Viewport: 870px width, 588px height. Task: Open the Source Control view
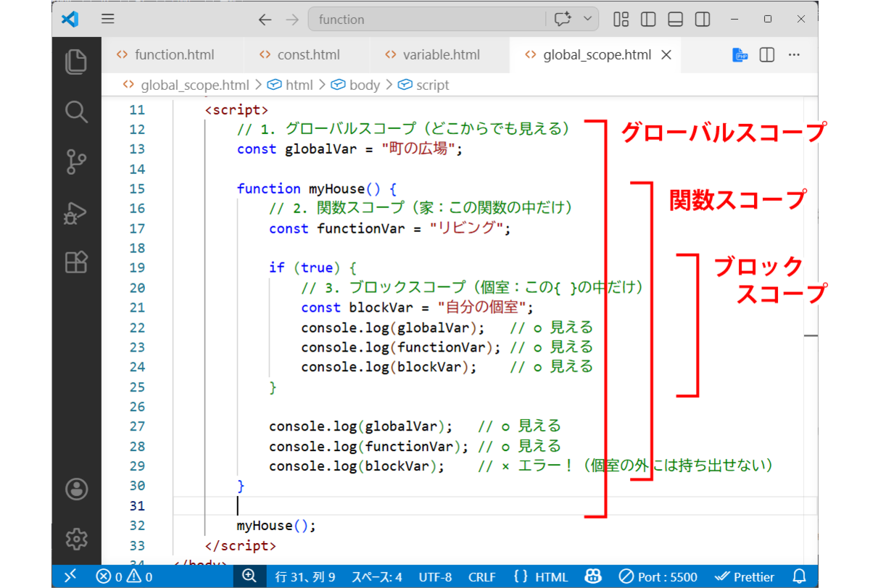click(76, 162)
